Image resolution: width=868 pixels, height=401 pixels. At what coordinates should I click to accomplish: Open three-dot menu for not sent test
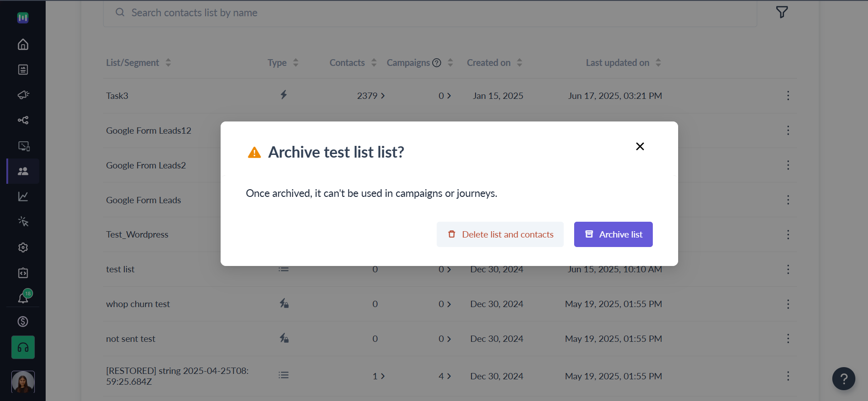[x=788, y=339]
